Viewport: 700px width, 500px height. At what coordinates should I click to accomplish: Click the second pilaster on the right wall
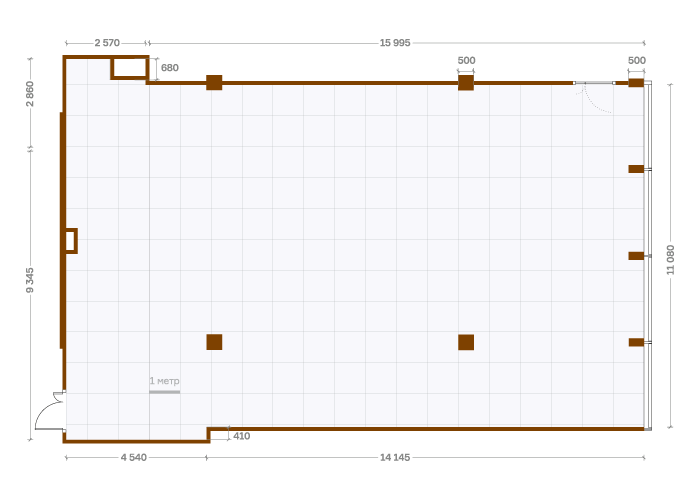[x=636, y=169]
